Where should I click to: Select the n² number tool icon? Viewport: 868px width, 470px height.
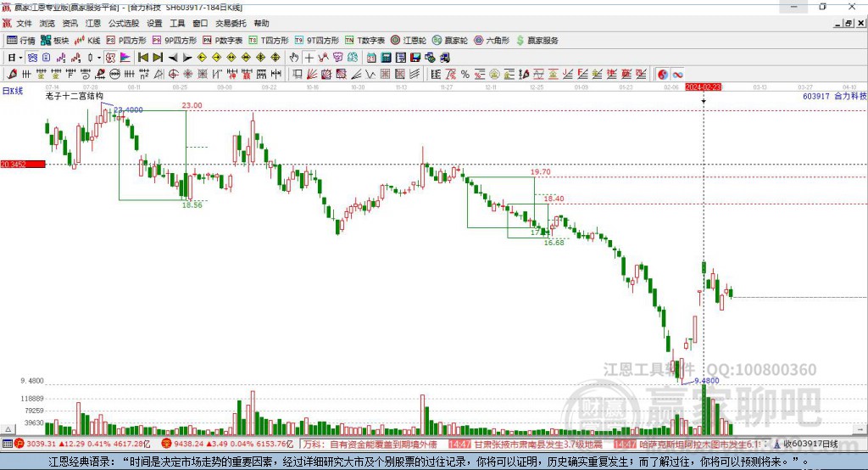pyautogui.click(x=144, y=75)
